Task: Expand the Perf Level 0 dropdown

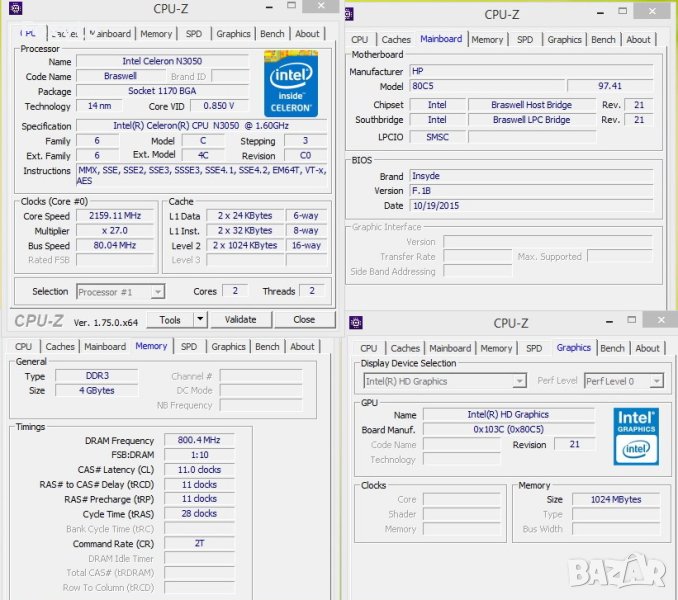Action: [657, 381]
